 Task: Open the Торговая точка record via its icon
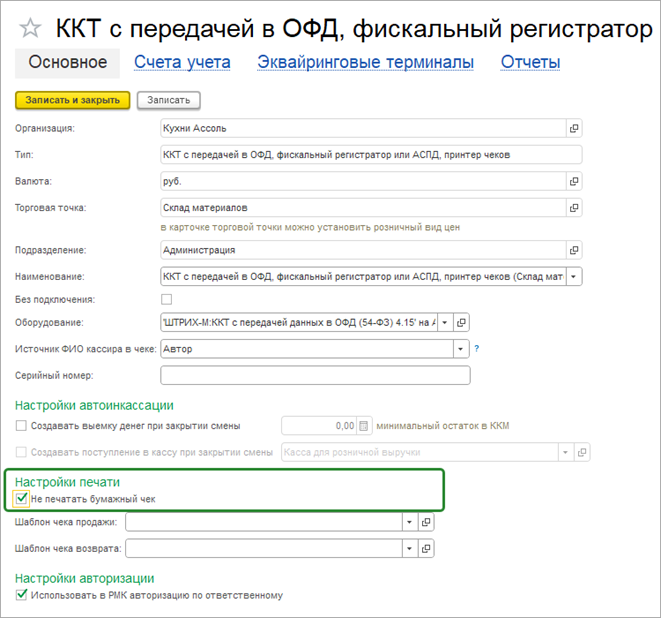(574, 208)
